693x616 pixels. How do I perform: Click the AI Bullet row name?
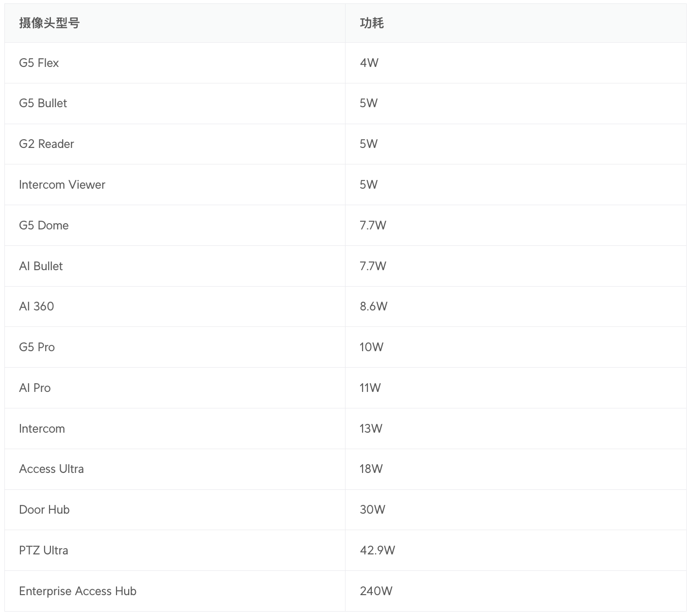coord(41,266)
